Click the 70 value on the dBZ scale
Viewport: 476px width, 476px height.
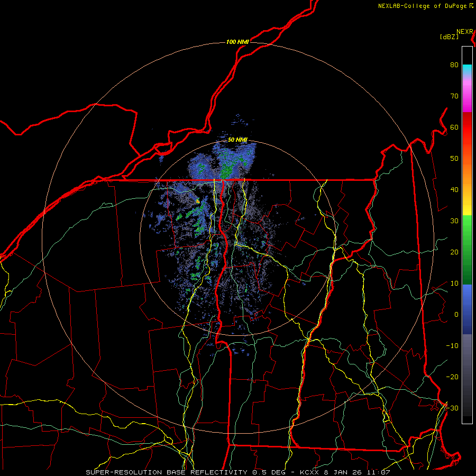point(454,96)
